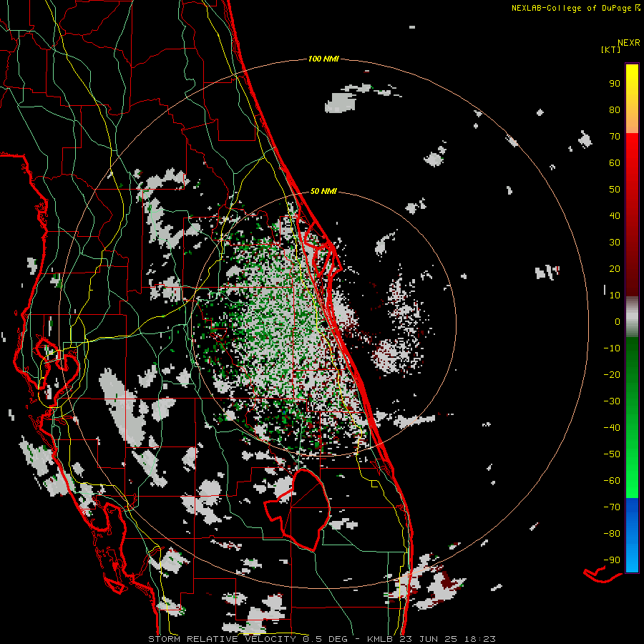Select the -80 value on velocity scale
The width and height of the screenshot is (644, 644).
(x=612, y=534)
